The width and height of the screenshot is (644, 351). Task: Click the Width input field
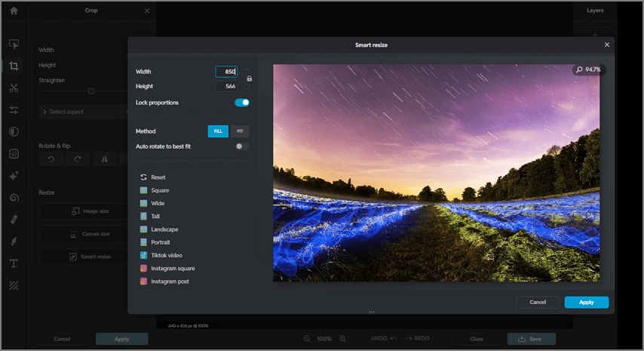pos(226,72)
